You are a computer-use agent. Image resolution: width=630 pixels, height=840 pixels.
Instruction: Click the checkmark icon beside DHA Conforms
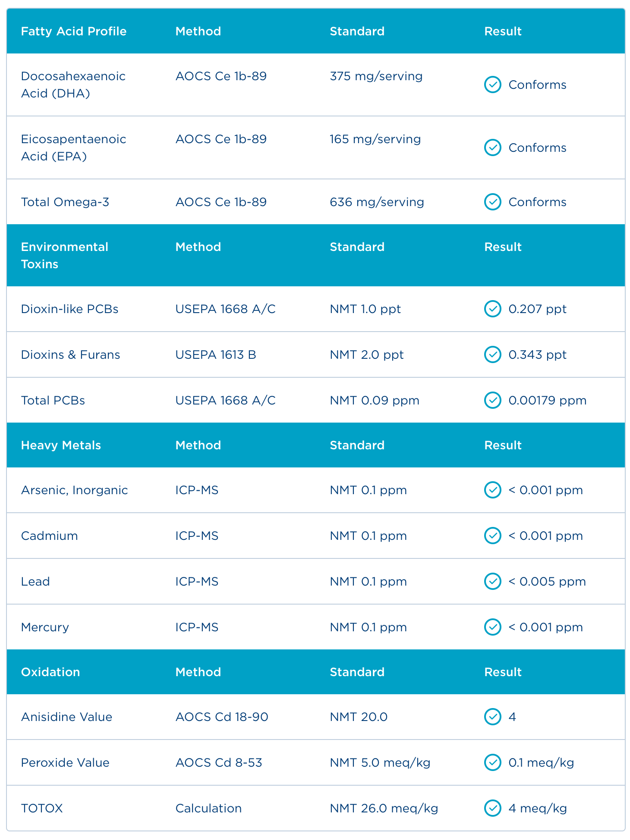click(x=492, y=85)
